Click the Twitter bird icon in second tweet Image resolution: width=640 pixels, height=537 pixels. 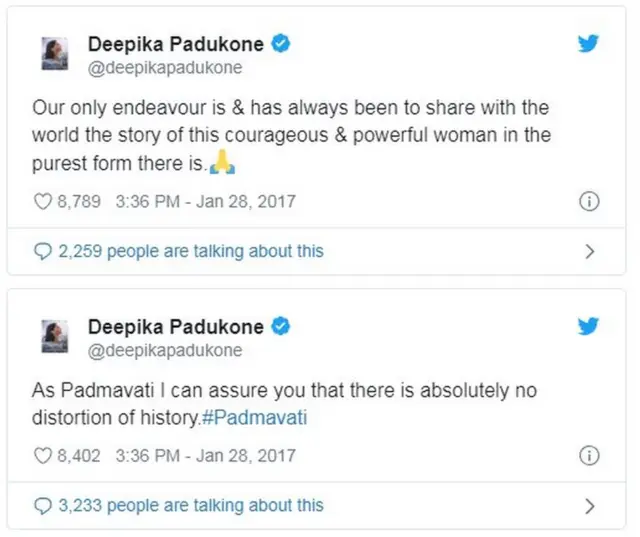[x=589, y=327]
